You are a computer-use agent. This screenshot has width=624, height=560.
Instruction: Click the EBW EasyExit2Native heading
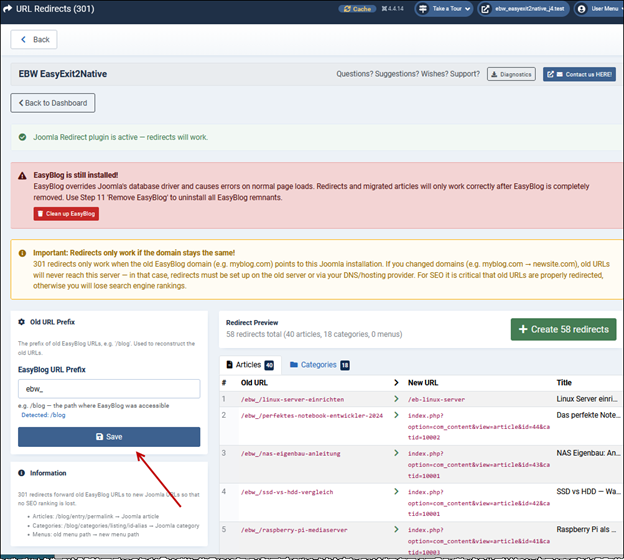click(62, 74)
